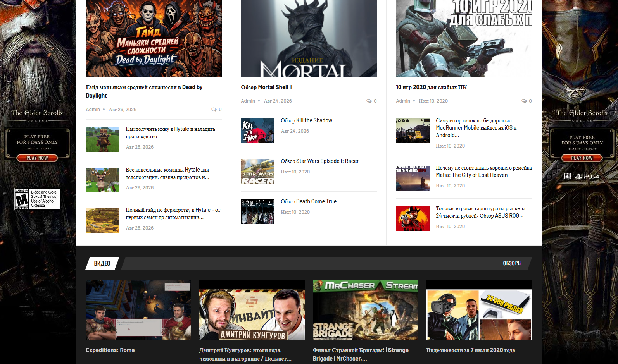Open Hytale leather guide thumbnail
The height and width of the screenshot is (364, 618).
(x=103, y=139)
